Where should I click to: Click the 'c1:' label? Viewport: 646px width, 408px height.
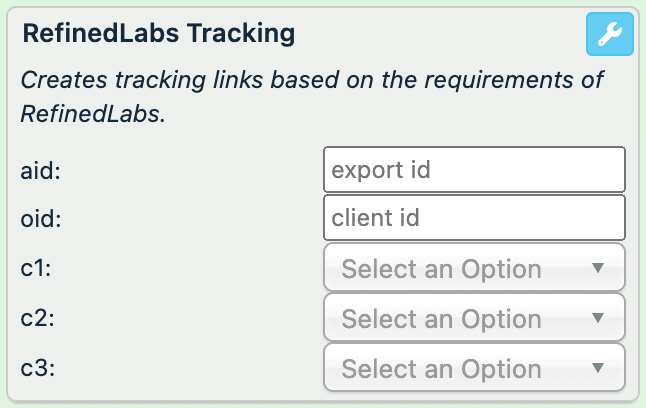pyautogui.click(x=37, y=268)
